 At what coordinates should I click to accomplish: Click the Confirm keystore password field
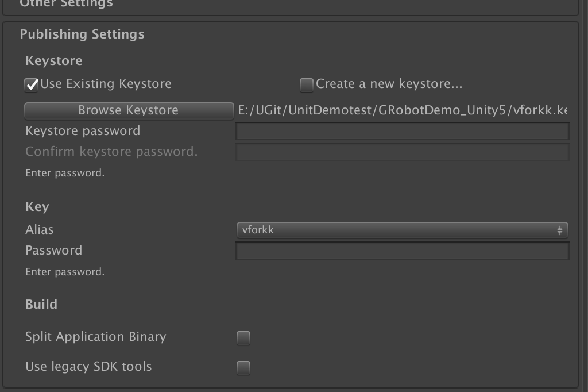[x=403, y=152]
